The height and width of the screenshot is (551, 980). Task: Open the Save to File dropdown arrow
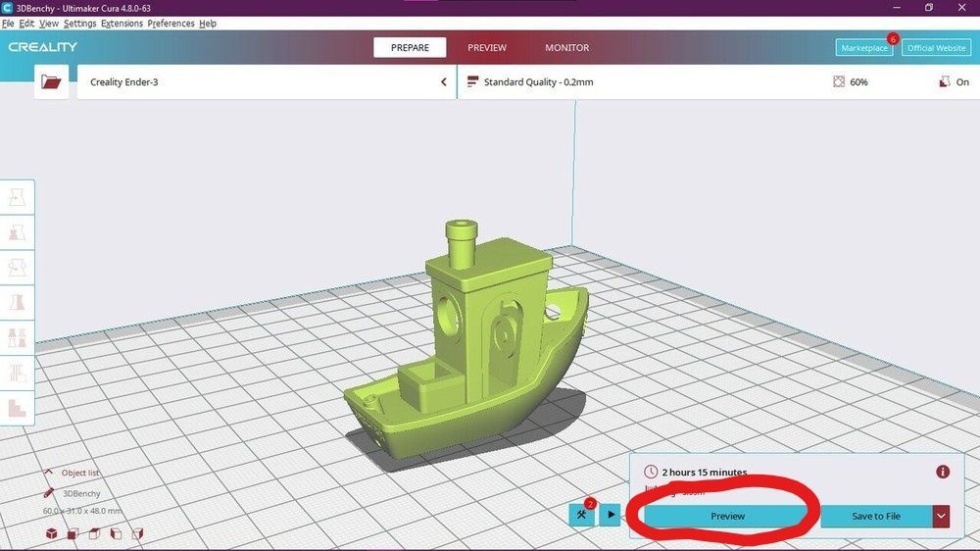(x=941, y=516)
